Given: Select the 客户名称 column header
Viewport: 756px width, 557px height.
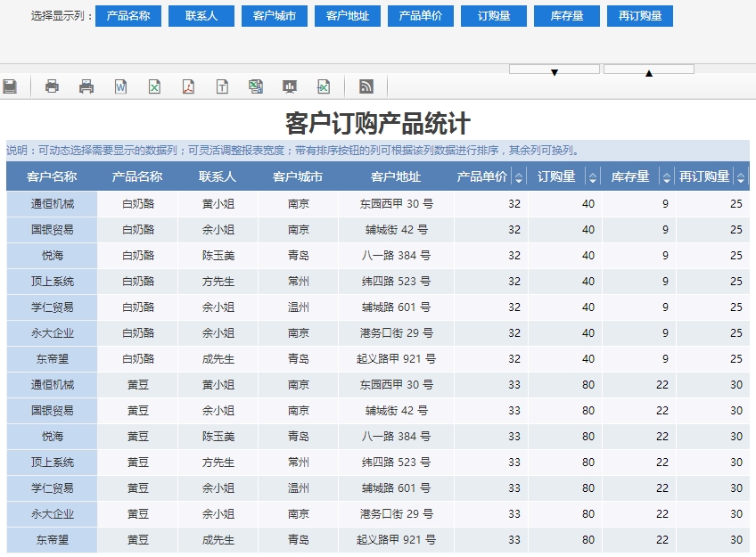Looking at the screenshot, I should click(52, 177).
